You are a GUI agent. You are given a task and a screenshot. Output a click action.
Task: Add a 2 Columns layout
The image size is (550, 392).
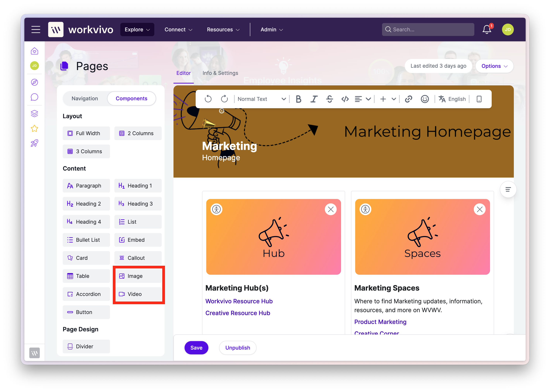click(138, 133)
